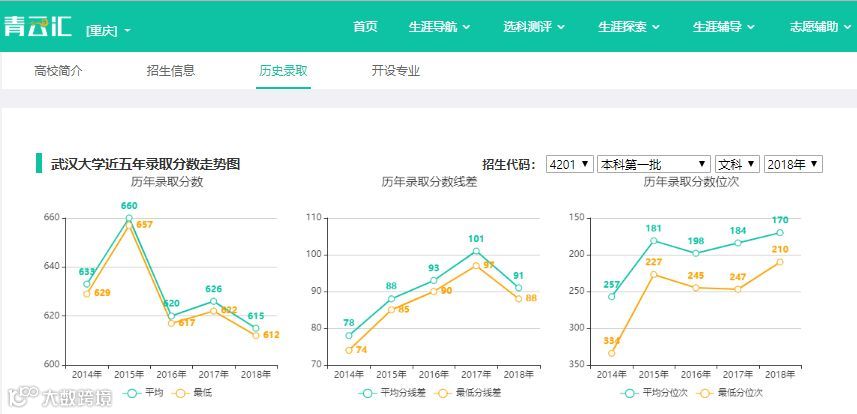Click the 2017 average line-gap point 101
The height and width of the screenshot is (414, 857).
pyautogui.click(x=476, y=251)
